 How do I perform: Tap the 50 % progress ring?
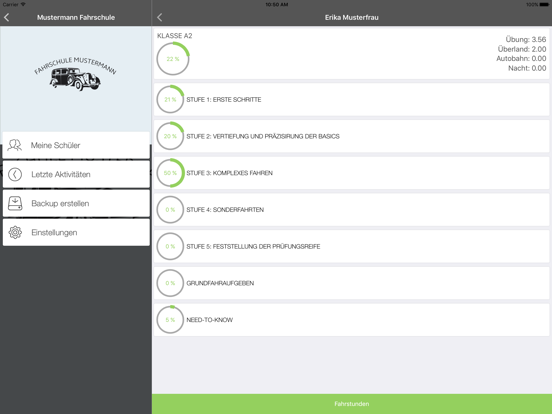pos(170,173)
